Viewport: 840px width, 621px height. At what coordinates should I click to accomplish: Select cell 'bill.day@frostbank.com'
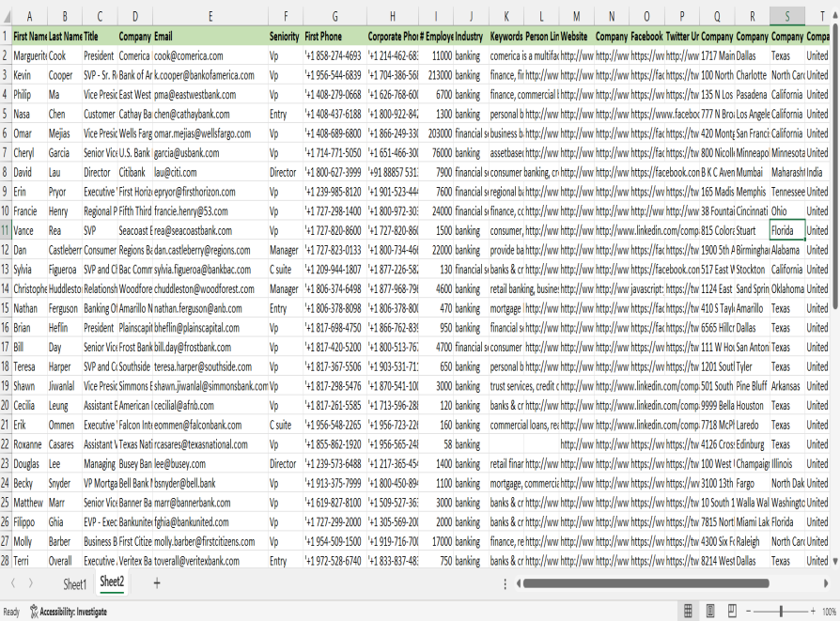coord(210,348)
